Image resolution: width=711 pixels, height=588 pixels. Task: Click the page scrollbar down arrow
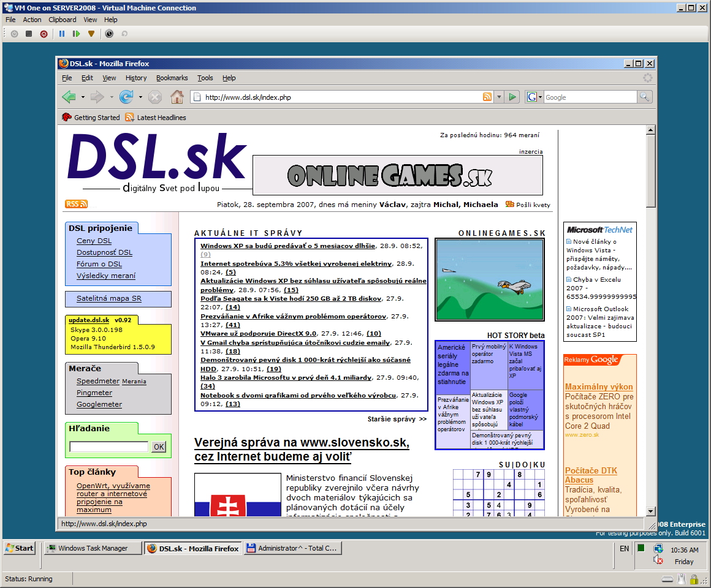click(x=651, y=511)
